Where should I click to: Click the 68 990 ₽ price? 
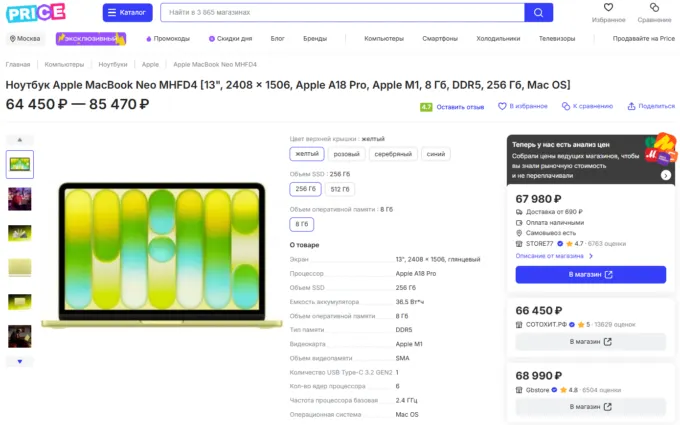(x=539, y=376)
